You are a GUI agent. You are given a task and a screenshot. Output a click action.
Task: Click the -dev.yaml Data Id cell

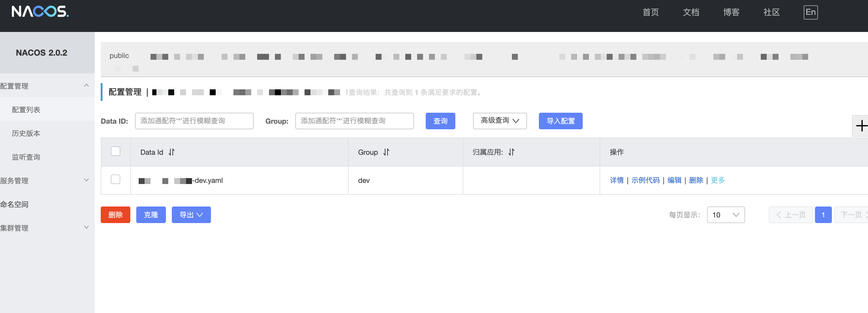[239, 180]
